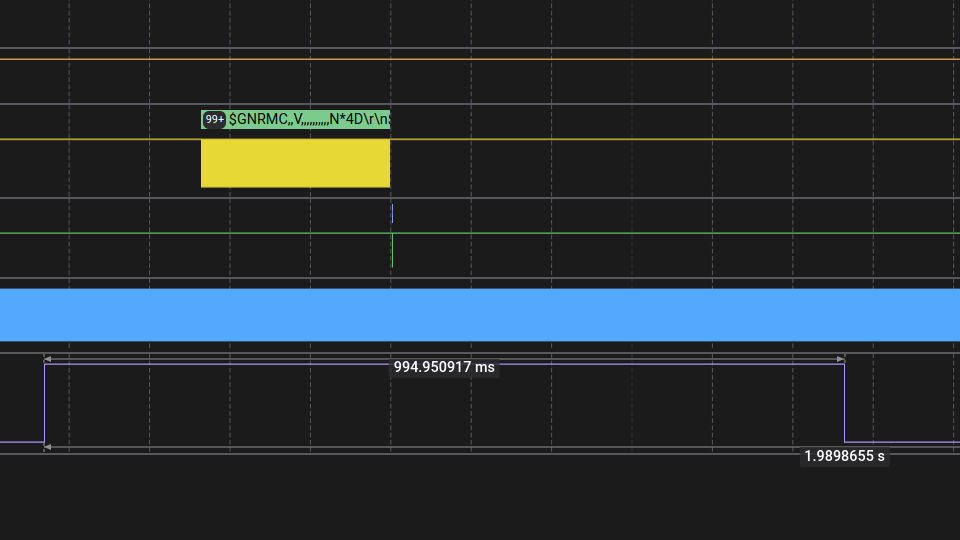Click the purple pulse rising edge
This screenshot has height=540, width=960.
click(45, 403)
